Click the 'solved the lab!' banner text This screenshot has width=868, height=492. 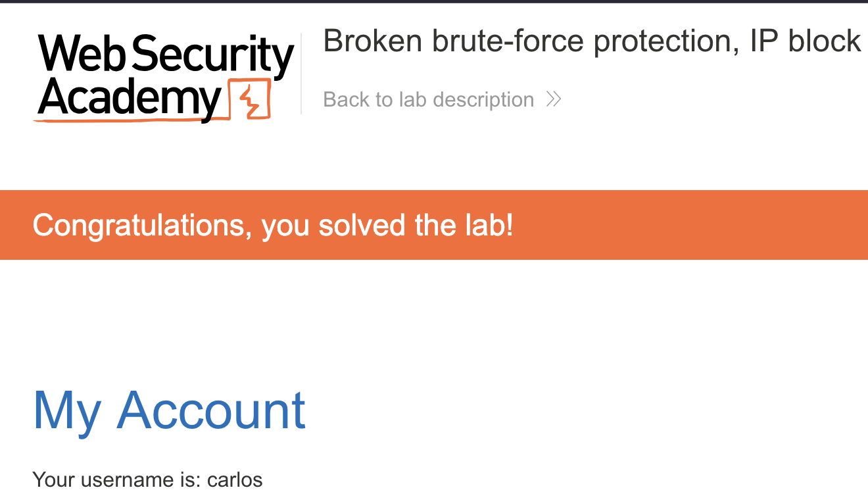[416, 226]
